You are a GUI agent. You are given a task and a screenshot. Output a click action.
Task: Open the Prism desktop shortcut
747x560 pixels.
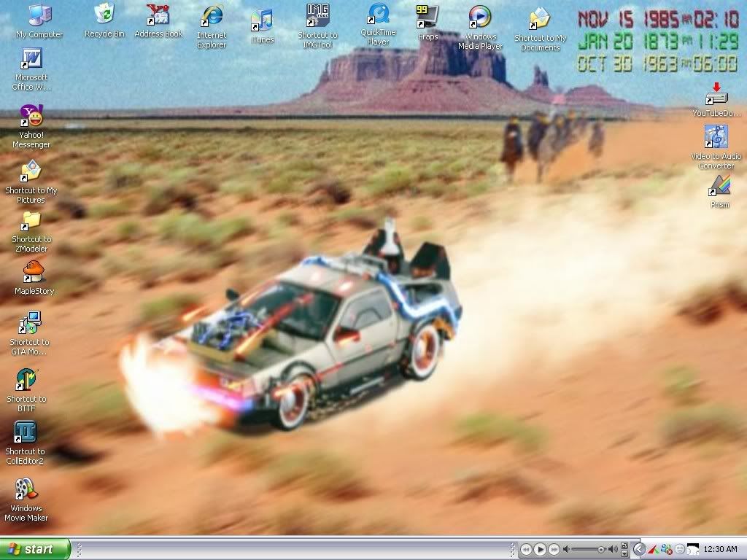coord(719,187)
